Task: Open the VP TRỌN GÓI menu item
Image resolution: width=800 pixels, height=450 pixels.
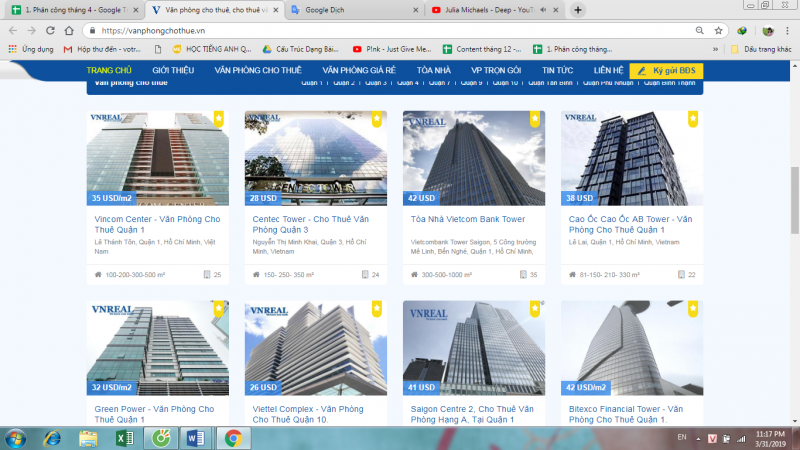Action: (496, 70)
